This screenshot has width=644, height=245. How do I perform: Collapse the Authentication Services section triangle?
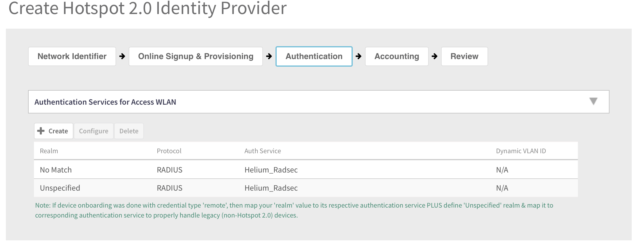pos(593,101)
